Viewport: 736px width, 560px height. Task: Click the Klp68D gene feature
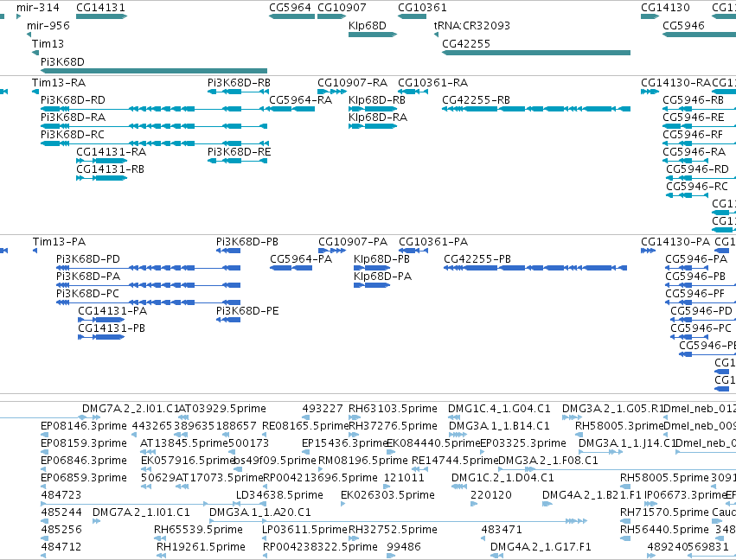tap(373, 35)
